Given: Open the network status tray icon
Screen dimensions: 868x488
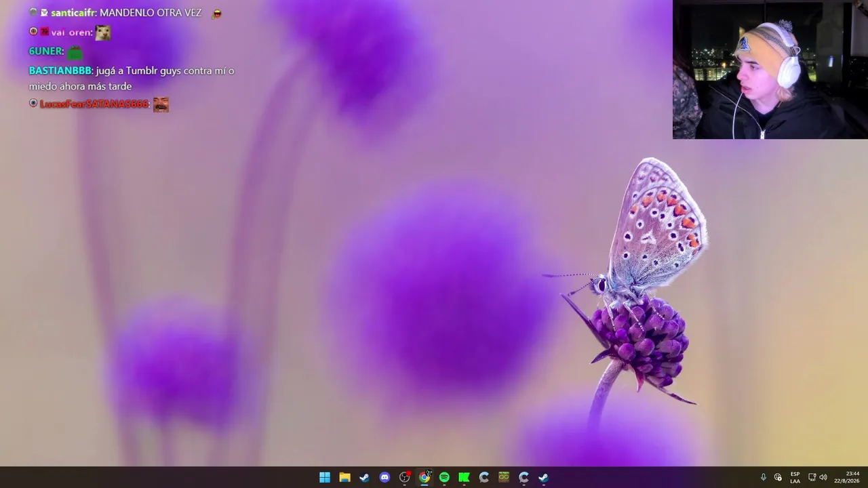Looking at the screenshot, I should click(812, 477).
